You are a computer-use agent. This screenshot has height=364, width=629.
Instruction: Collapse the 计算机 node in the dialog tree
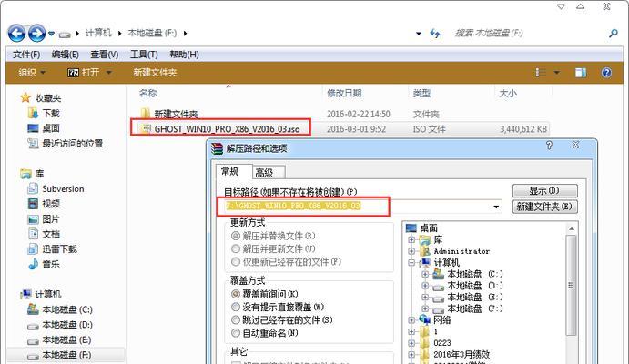pyautogui.click(x=411, y=263)
